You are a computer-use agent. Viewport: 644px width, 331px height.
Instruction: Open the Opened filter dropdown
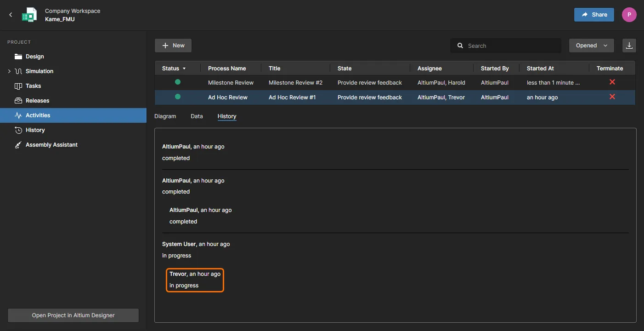pyautogui.click(x=591, y=46)
